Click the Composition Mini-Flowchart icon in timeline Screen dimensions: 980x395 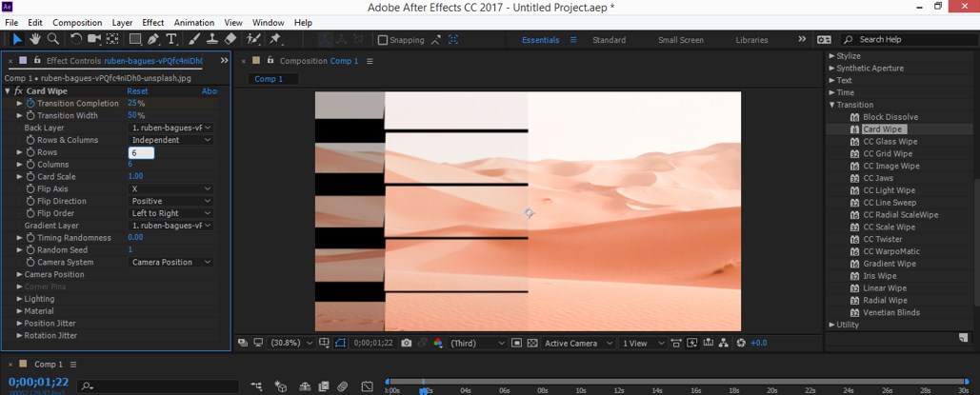pyautogui.click(x=257, y=386)
